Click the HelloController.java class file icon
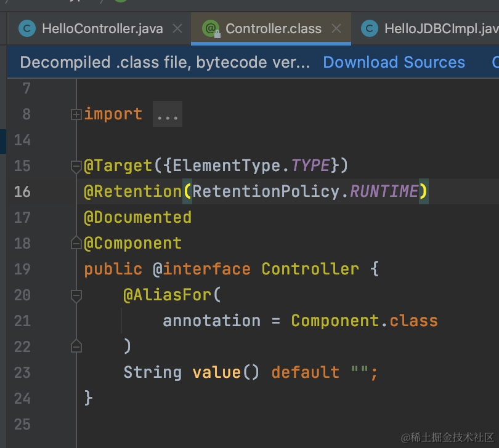499x448 pixels. point(27,29)
